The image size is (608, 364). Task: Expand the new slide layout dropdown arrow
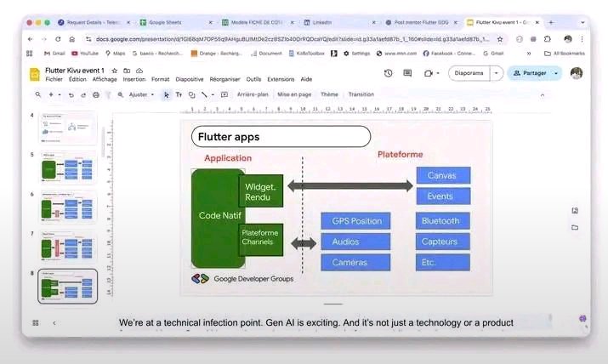click(60, 94)
